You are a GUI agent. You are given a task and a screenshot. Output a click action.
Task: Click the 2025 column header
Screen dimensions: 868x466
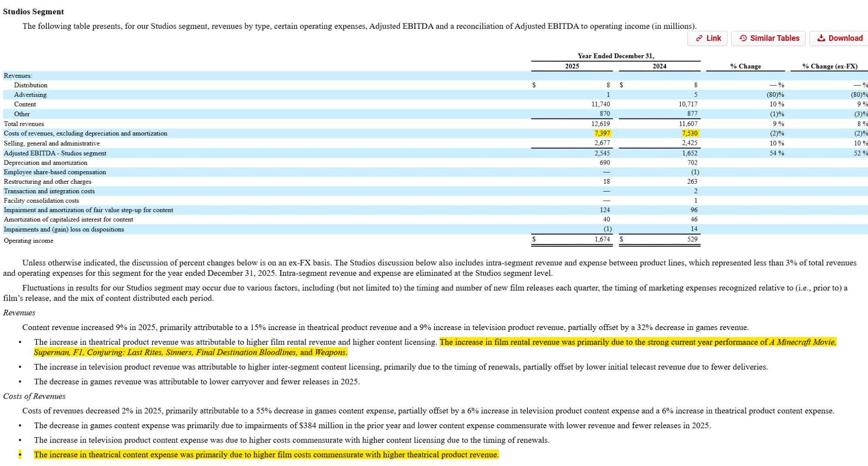pos(572,66)
